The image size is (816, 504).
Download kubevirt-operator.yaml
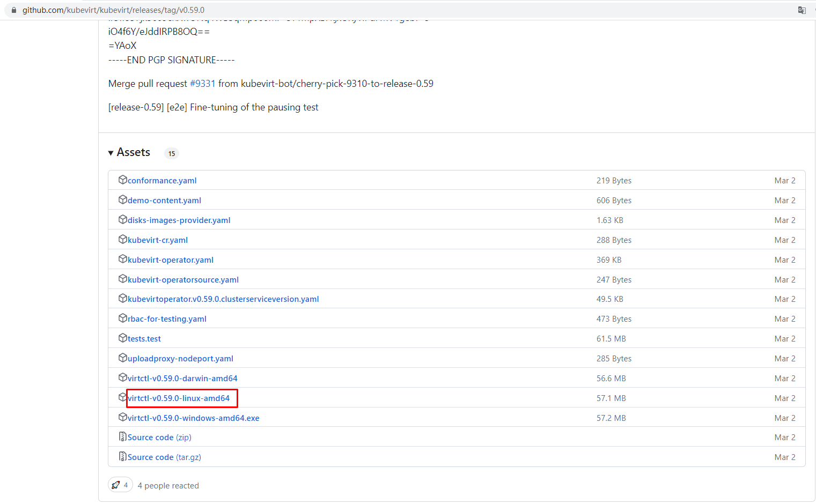171,260
